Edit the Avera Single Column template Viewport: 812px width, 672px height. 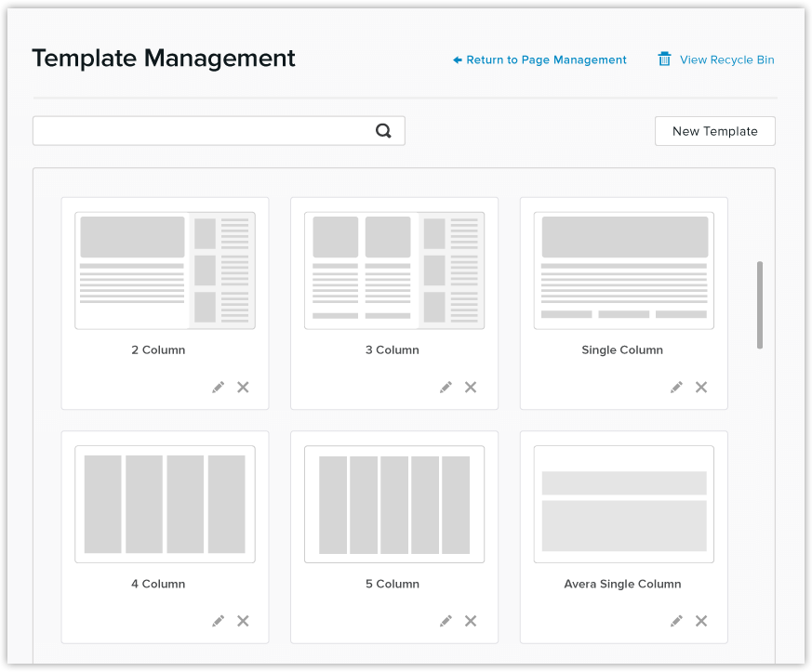point(676,621)
